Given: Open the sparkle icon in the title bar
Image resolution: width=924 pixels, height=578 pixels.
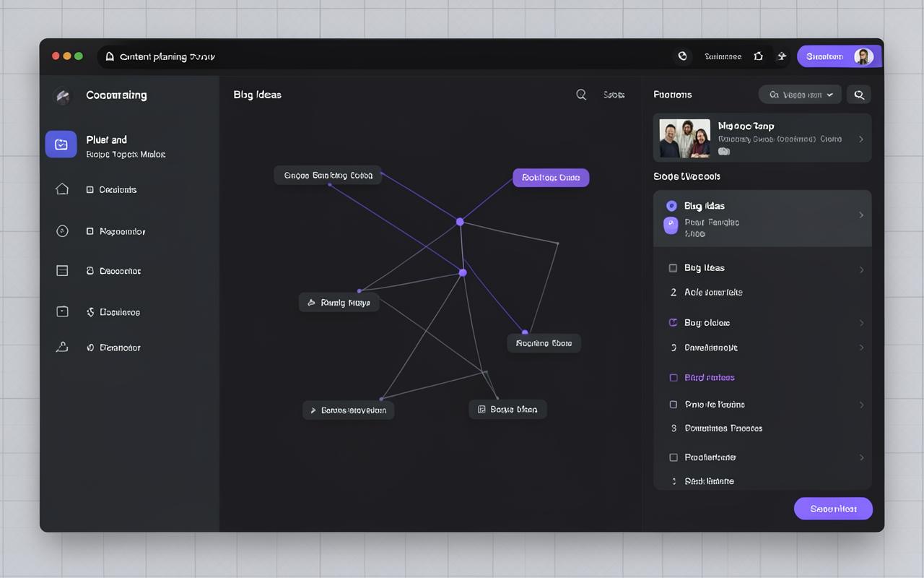Looking at the screenshot, I should tap(782, 56).
